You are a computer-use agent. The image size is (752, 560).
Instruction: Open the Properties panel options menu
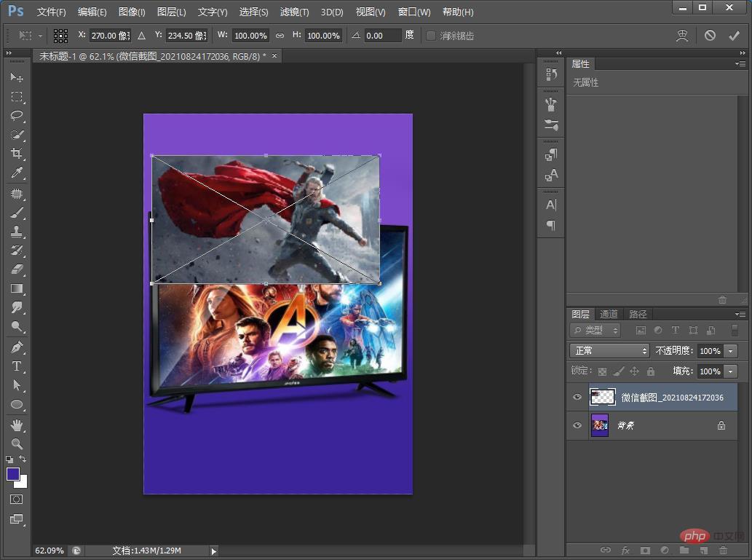click(740, 63)
